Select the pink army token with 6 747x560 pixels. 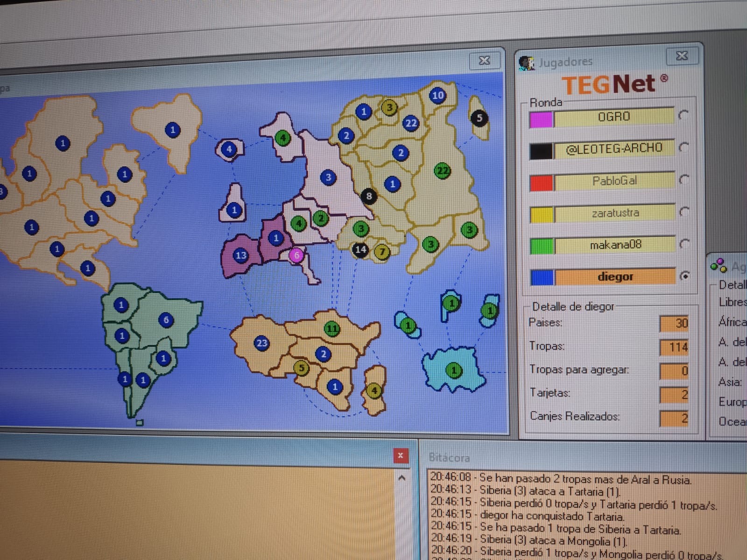point(296,255)
